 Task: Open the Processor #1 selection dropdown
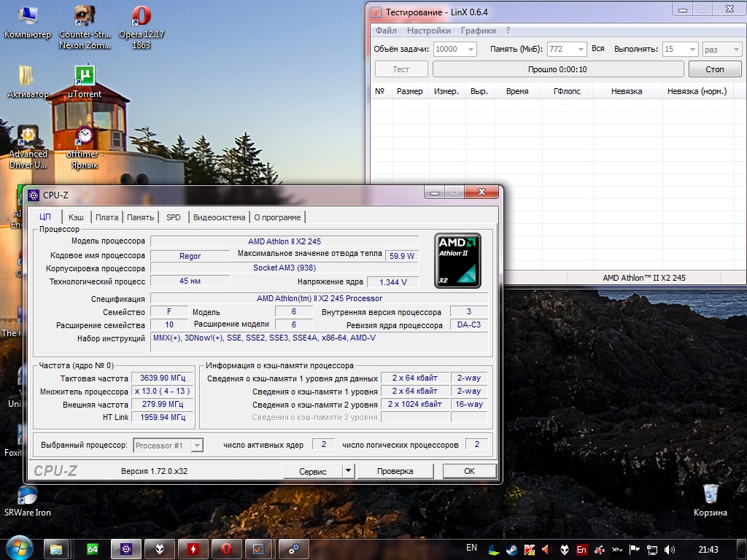coord(197,446)
